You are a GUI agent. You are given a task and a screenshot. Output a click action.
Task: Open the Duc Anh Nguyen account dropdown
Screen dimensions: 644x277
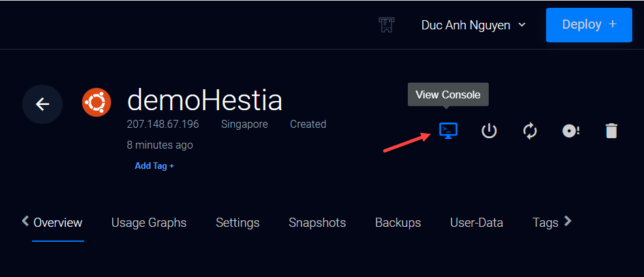click(474, 25)
